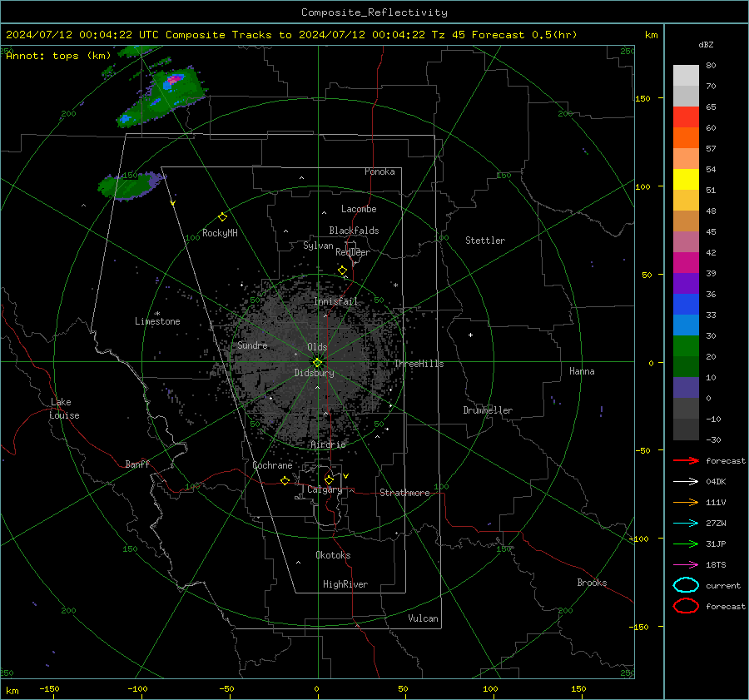Click the Calgary city label

[x=325, y=489]
